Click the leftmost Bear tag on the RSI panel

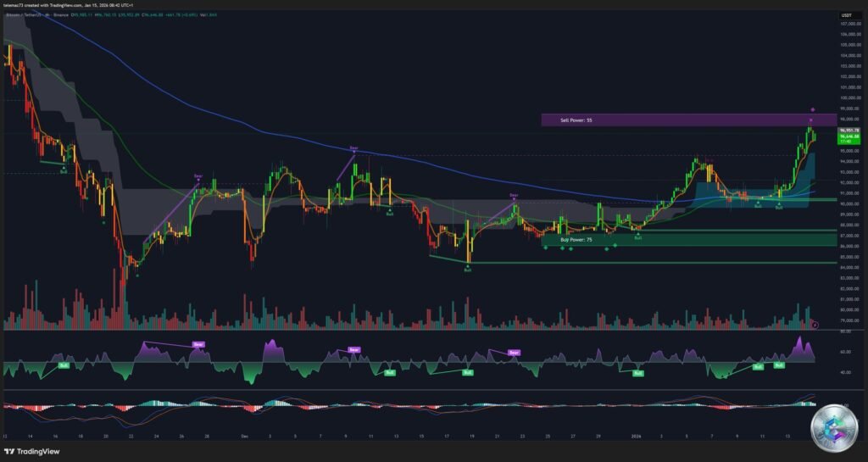(x=198, y=344)
